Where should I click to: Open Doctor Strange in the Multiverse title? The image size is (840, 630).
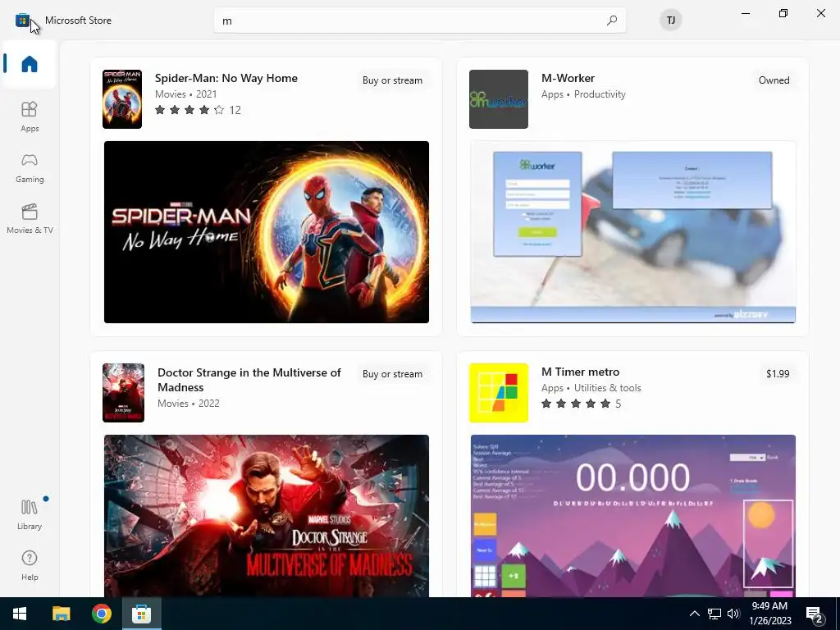(x=249, y=380)
